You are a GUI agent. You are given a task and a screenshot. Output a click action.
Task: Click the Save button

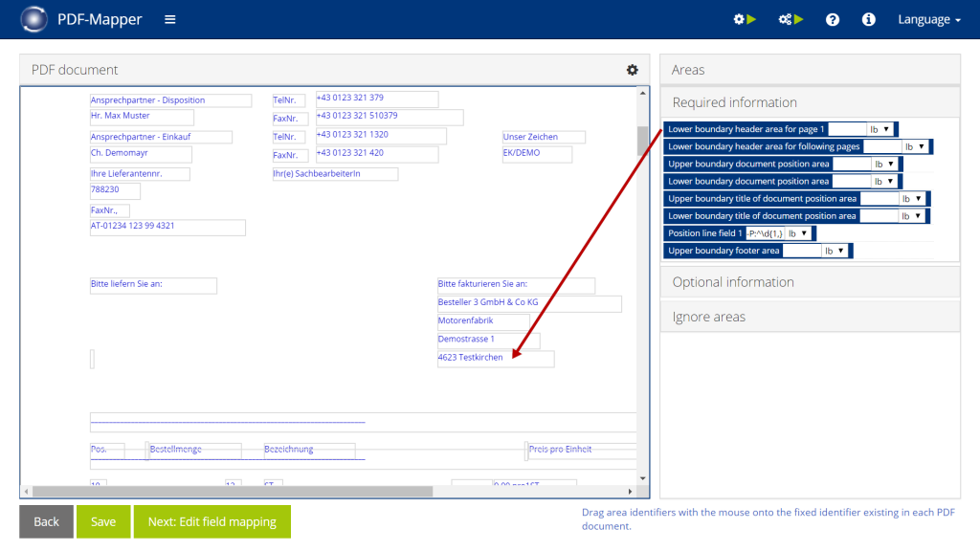[x=103, y=521]
